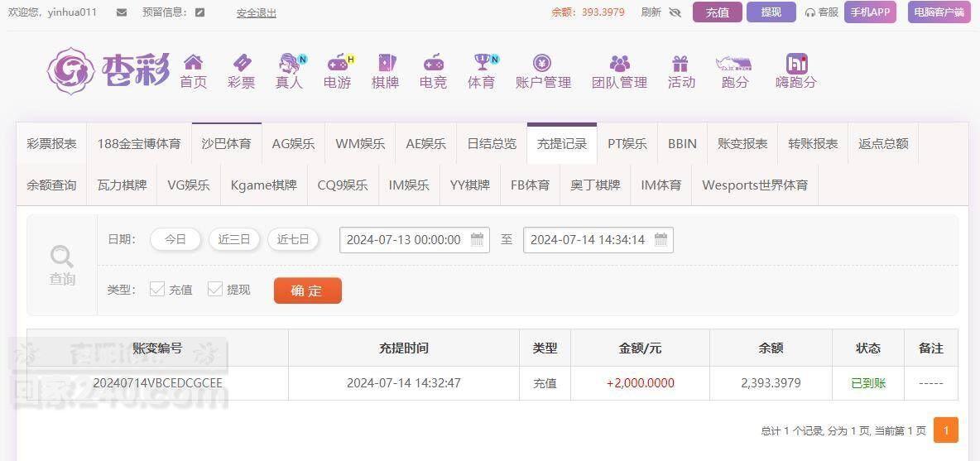Click record number 20240714VBCEDCGCEE
The height and width of the screenshot is (461, 980).
157,383
